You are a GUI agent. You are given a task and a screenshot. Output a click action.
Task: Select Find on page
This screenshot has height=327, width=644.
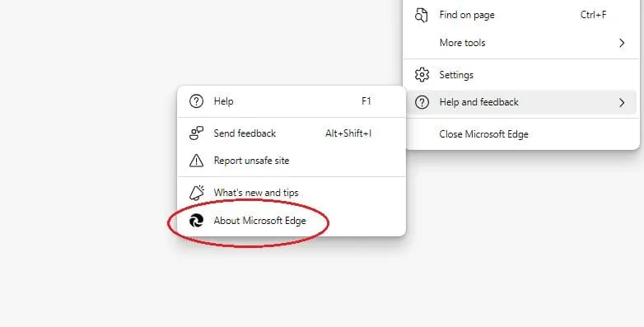[521, 15]
